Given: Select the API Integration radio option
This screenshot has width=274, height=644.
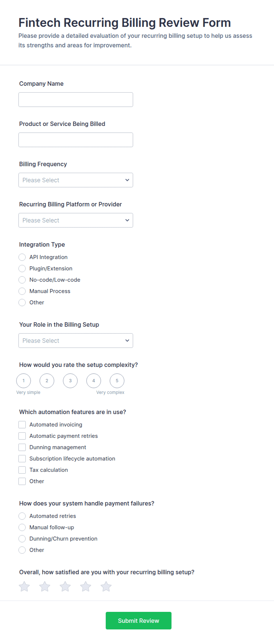Looking at the screenshot, I should pyautogui.click(x=22, y=257).
